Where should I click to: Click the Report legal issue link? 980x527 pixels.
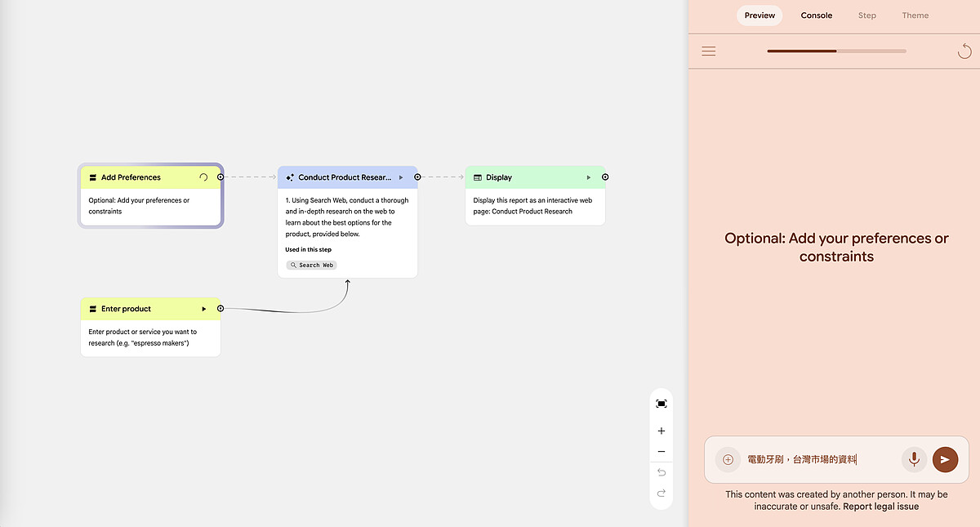tap(880, 507)
